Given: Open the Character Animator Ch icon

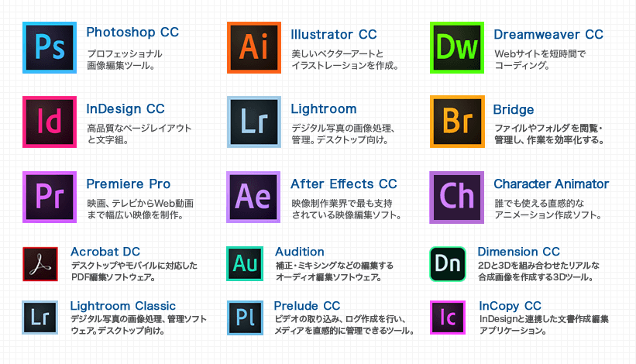Looking at the screenshot, I should pyautogui.click(x=456, y=197).
